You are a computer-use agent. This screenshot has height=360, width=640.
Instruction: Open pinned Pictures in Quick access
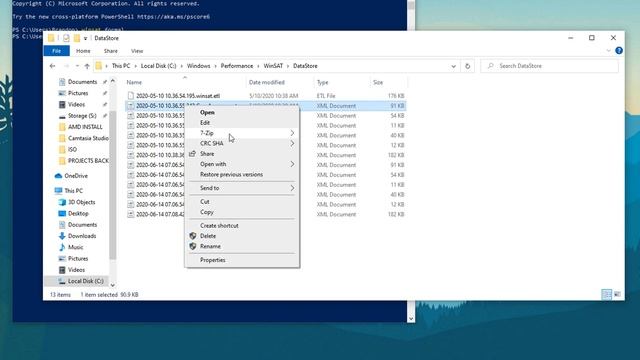(x=78, y=93)
